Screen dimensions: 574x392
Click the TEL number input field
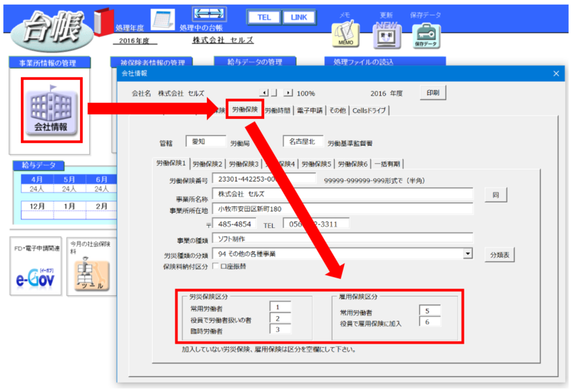316,224
